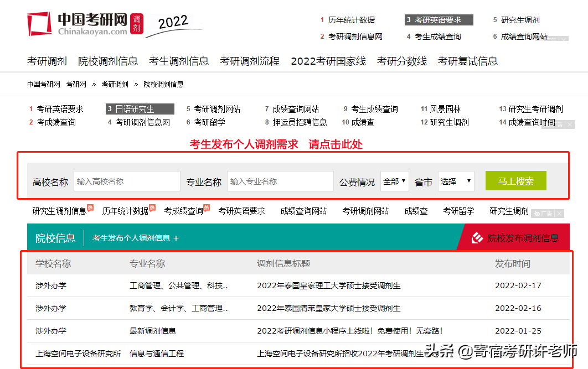Click 考研英语要求 link below the search bar
This screenshot has height=369, width=588.
[x=242, y=211]
